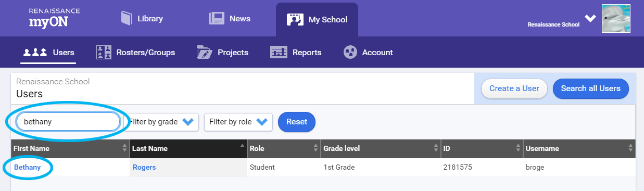The height and width of the screenshot is (191, 644).
Task: Click the Account circle icon
Action: point(350,53)
